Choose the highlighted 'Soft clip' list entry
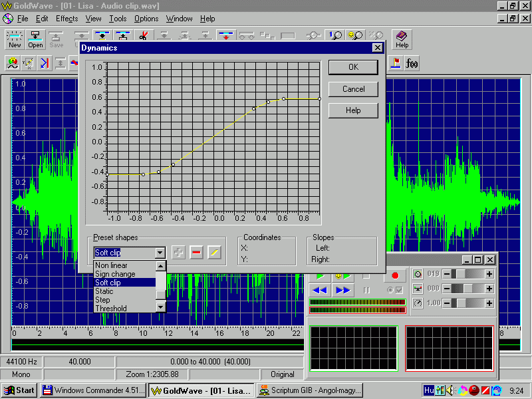The height and width of the screenshot is (399, 532). 125,283
